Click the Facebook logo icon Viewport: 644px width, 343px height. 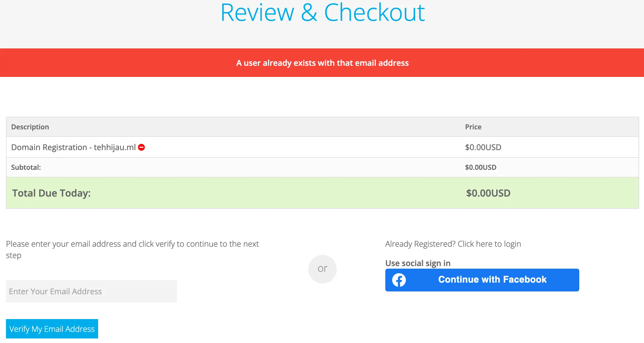coord(399,280)
